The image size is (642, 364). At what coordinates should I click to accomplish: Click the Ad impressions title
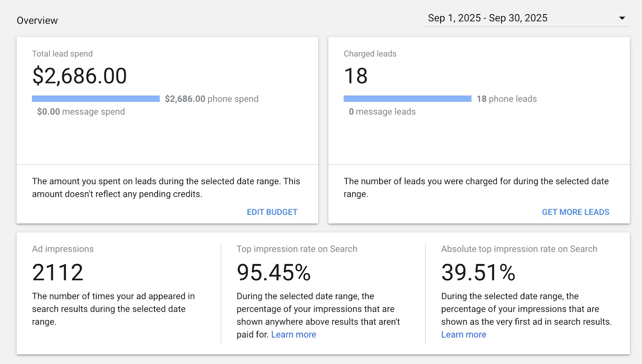[63, 249]
